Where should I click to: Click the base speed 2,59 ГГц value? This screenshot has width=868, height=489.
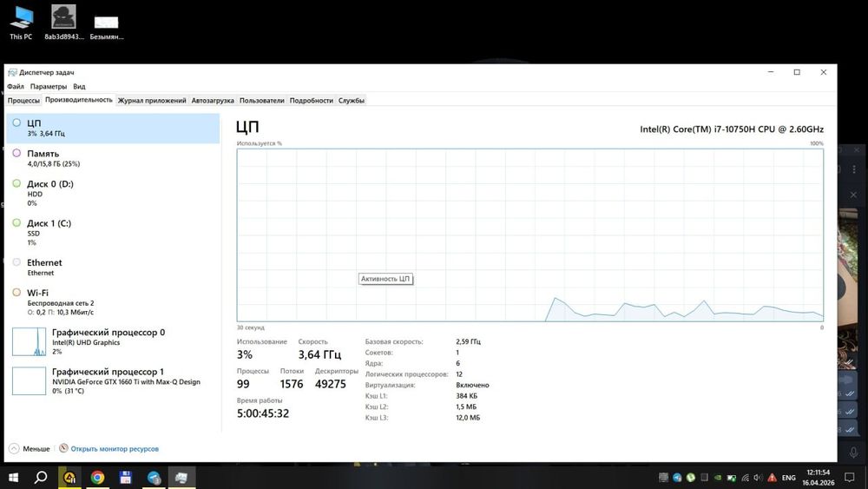469,341
